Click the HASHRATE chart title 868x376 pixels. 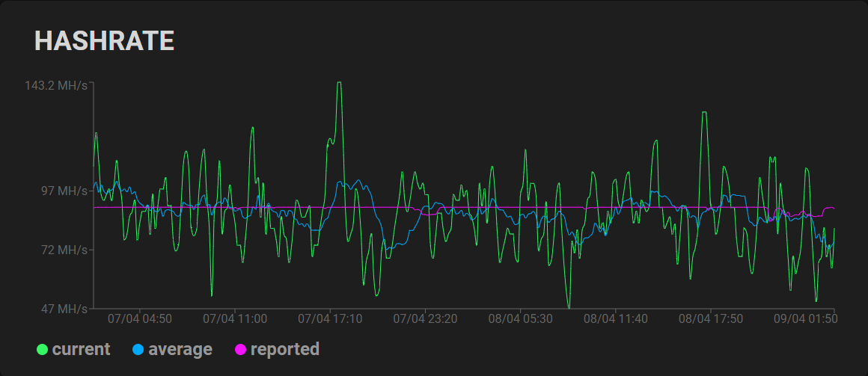click(104, 41)
